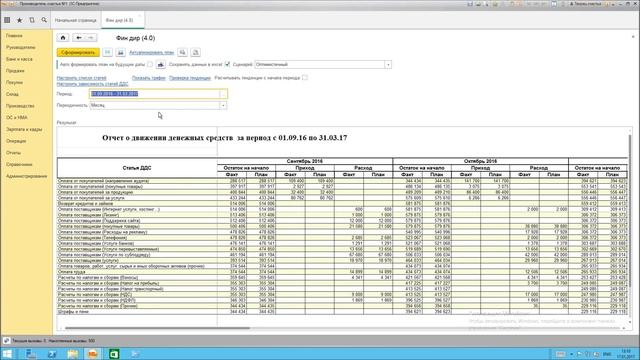Open Склад section
Screen dimensions: 640x360
pos(12,94)
